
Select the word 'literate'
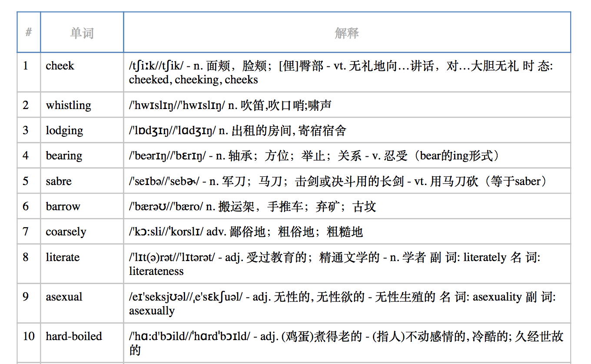click(63, 257)
